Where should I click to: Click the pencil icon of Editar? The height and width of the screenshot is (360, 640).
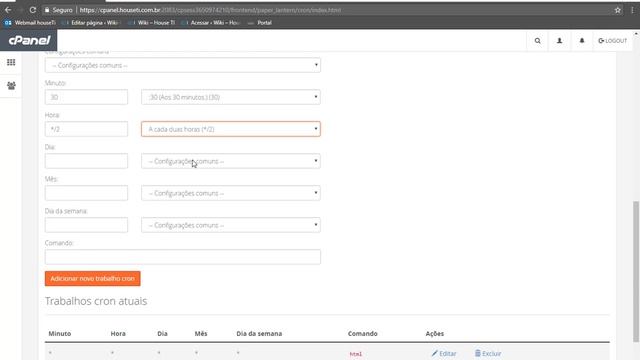[x=434, y=353]
